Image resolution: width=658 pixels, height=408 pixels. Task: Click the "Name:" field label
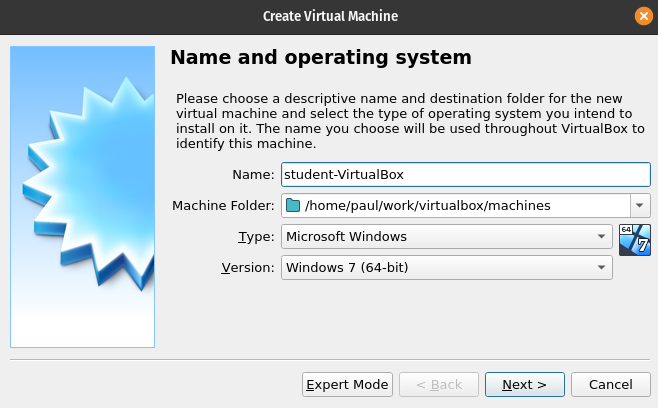pos(253,174)
